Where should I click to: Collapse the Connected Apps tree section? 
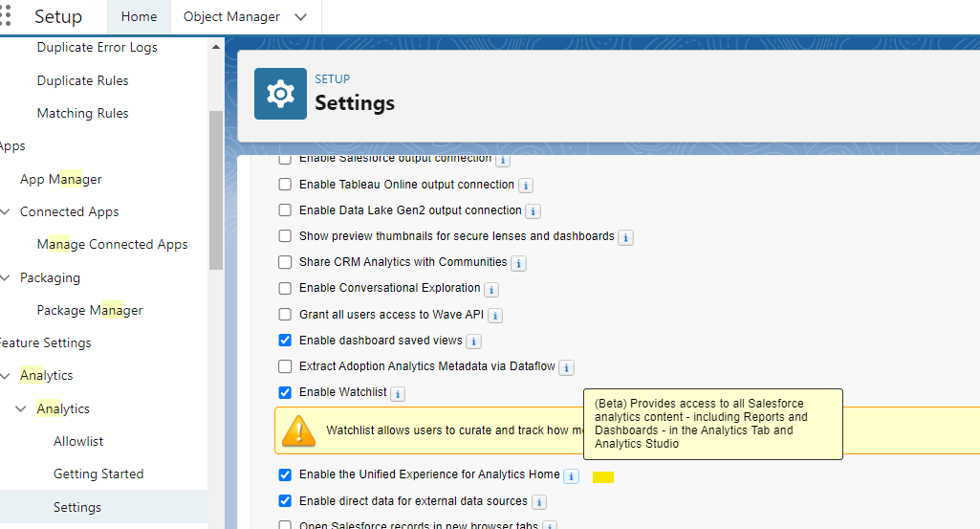click(x=6, y=212)
